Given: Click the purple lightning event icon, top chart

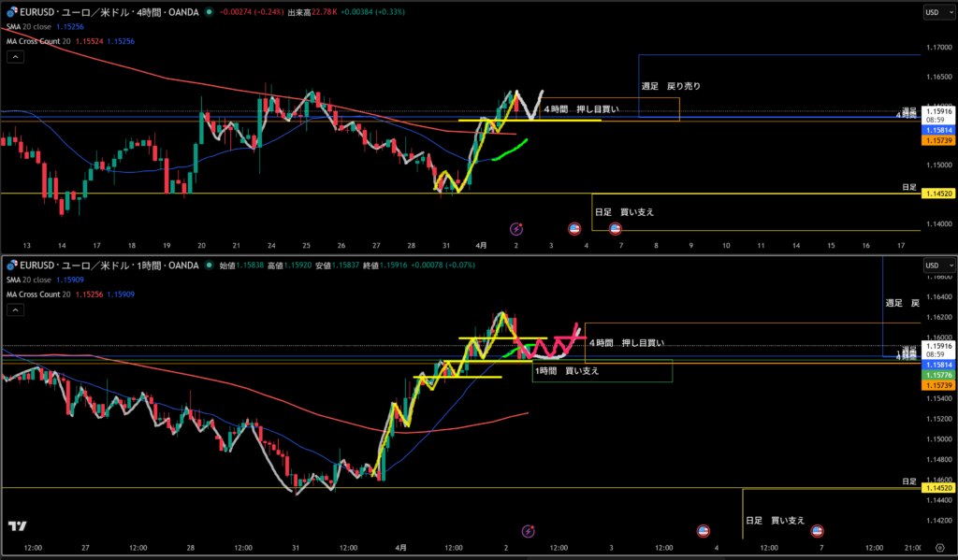Looking at the screenshot, I should pyautogui.click(x=515, y=228).
